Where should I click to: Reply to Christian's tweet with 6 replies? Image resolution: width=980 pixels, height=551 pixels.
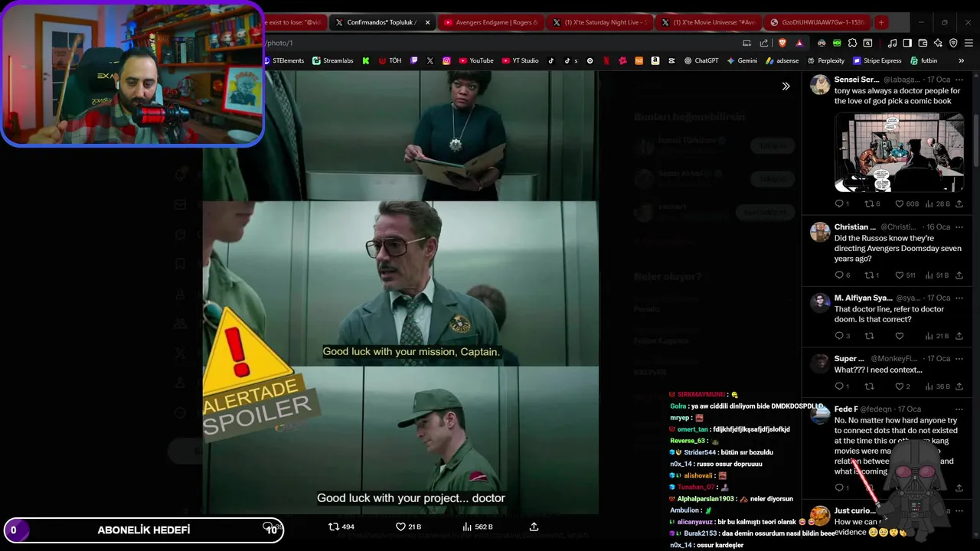841,275
